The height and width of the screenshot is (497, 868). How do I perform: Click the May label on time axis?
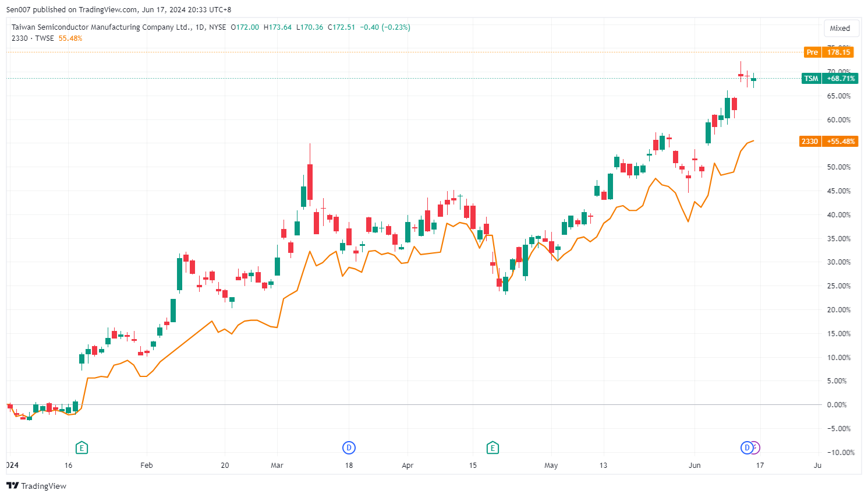(551, 466)
